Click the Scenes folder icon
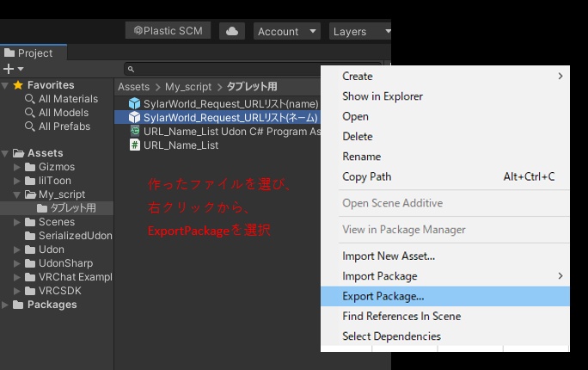Viewport: 588px width, 370px height. 30,222
